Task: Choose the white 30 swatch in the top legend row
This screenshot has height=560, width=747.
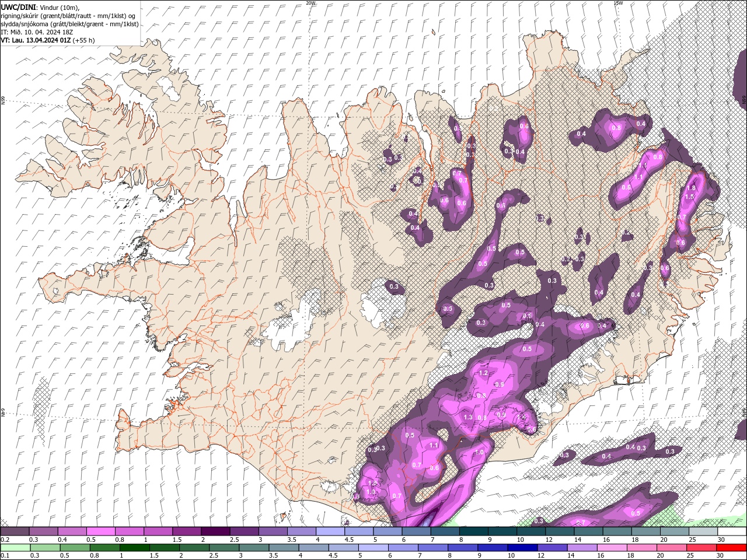Action: pyautogui.click(x=732, y=531)
